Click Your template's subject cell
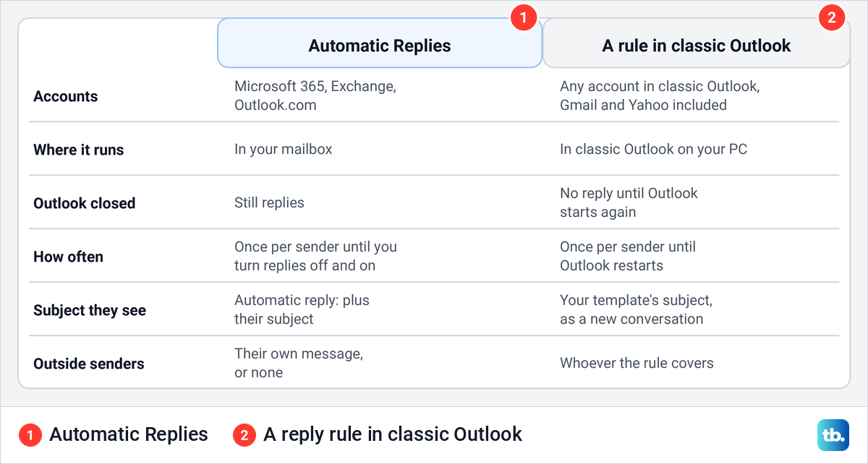Image resolution: width=868 pixels, height=464 pixels. pyautogui.click(x=636, y=309)
